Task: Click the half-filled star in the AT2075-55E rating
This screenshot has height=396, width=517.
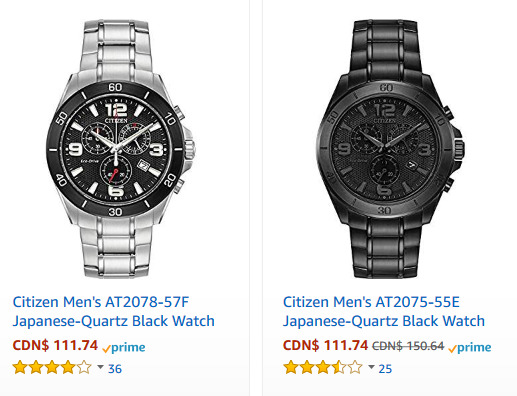Action: click(339, 368)
